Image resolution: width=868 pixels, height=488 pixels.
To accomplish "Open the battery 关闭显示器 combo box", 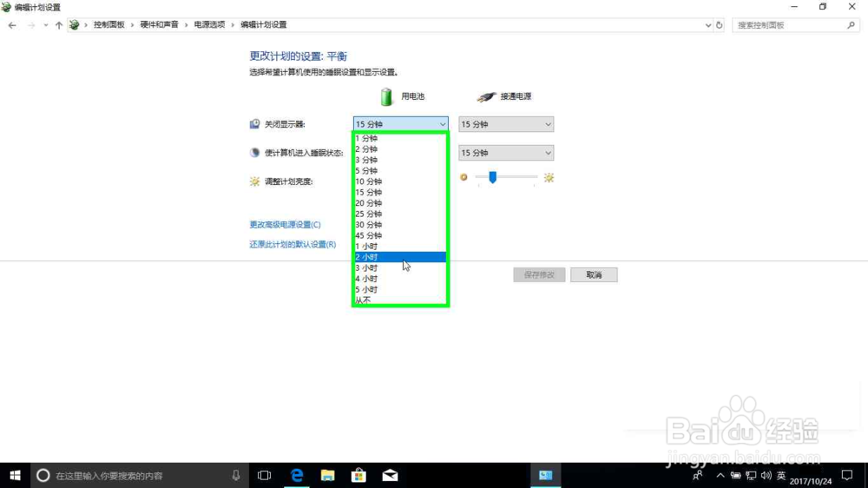I will 400,124.
